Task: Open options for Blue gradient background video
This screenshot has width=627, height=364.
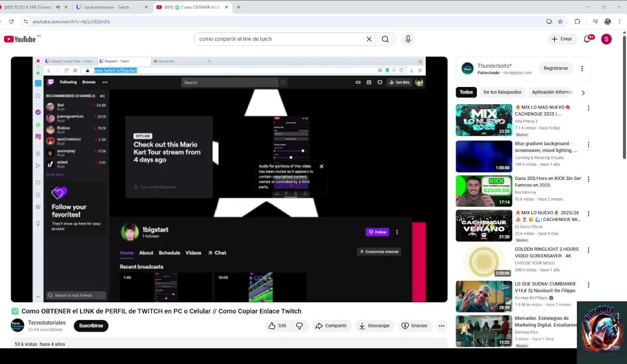Action: pos(588,145)
